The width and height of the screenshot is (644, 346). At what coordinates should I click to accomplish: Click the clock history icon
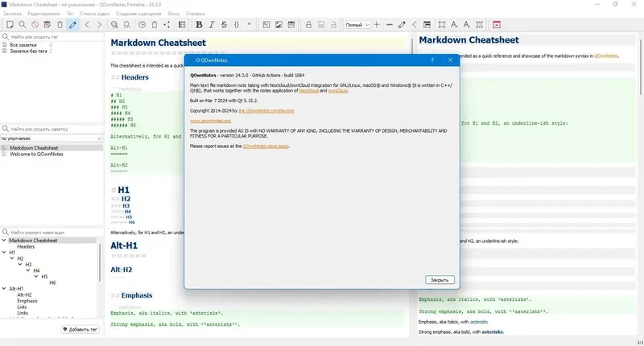[142, 25]
